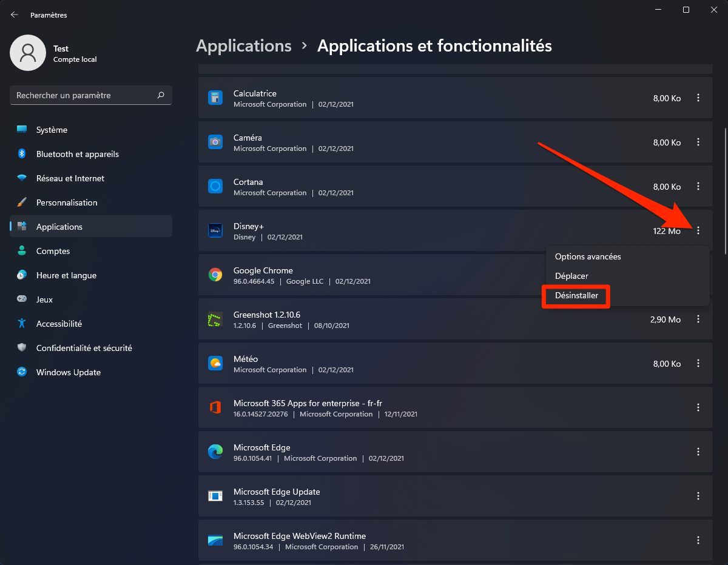Open Heure et langue settings
This screenshot has height=565, width=728.
point(91,275)
